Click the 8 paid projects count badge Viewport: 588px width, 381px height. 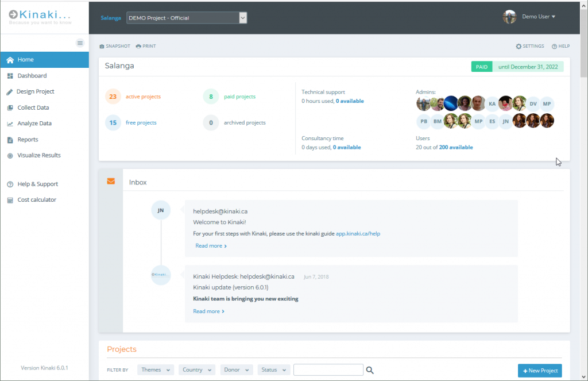(x=211, y=97)
